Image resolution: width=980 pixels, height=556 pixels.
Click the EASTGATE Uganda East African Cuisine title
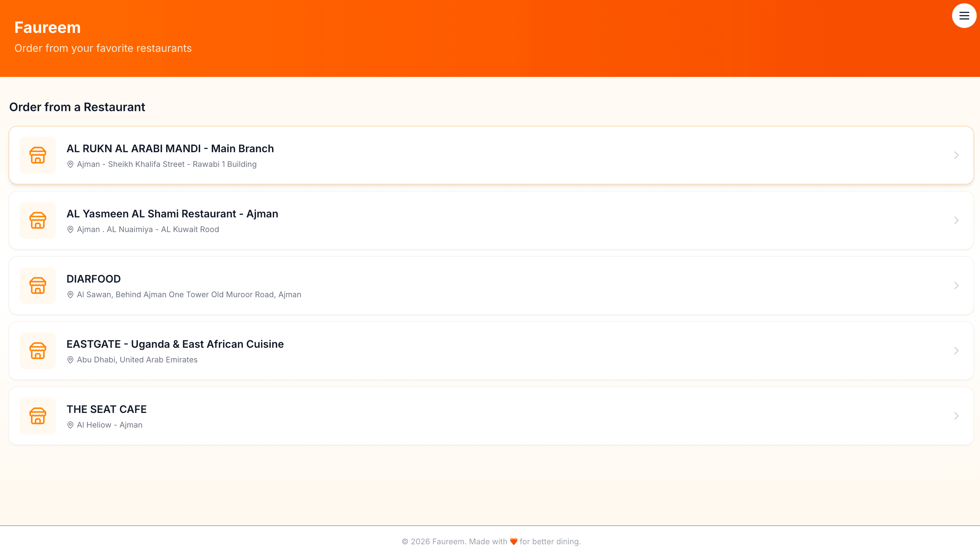pos(175,344)
